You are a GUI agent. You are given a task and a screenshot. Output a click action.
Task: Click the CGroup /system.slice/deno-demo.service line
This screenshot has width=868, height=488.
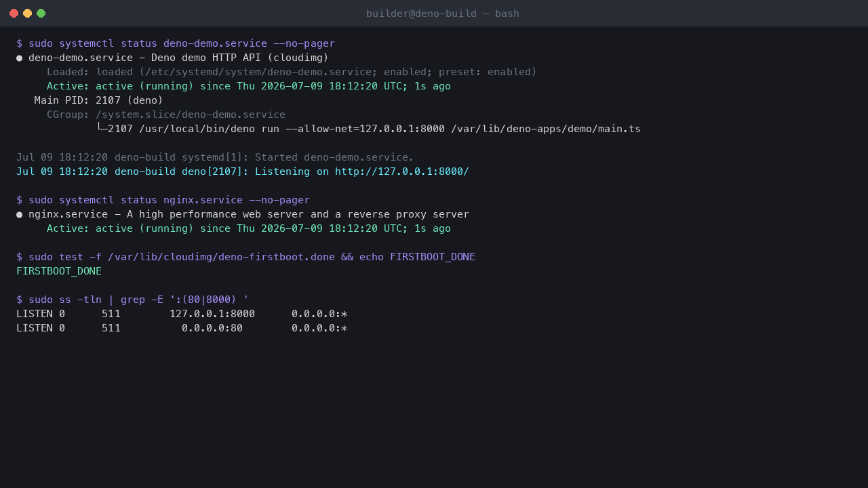coord(166,115)
